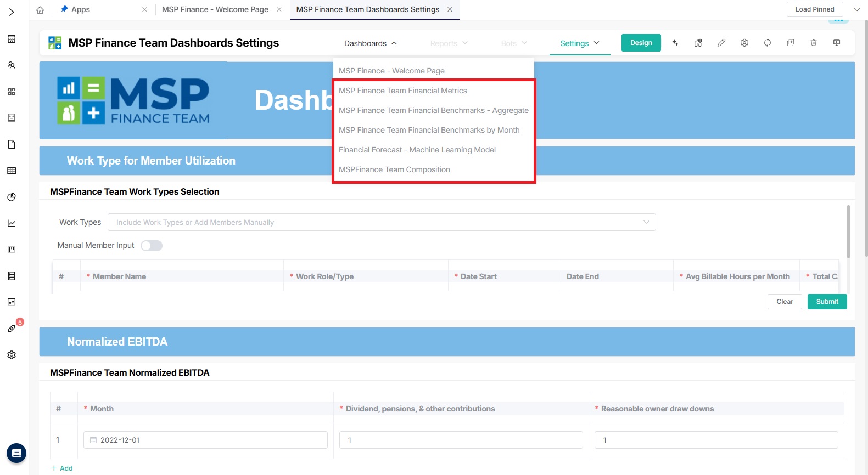Click the set-as-home page icon

[x=698, y=43]
